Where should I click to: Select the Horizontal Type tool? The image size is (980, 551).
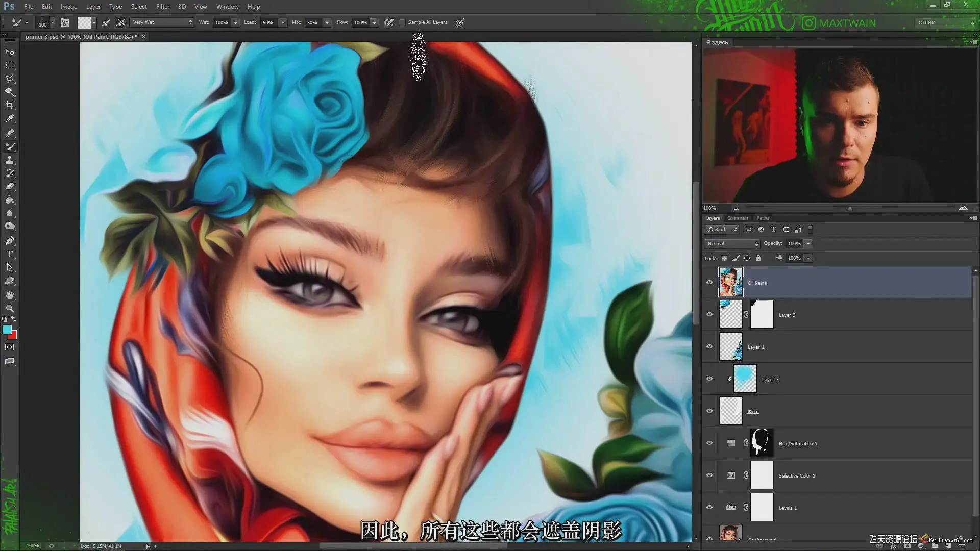(10, 254)
